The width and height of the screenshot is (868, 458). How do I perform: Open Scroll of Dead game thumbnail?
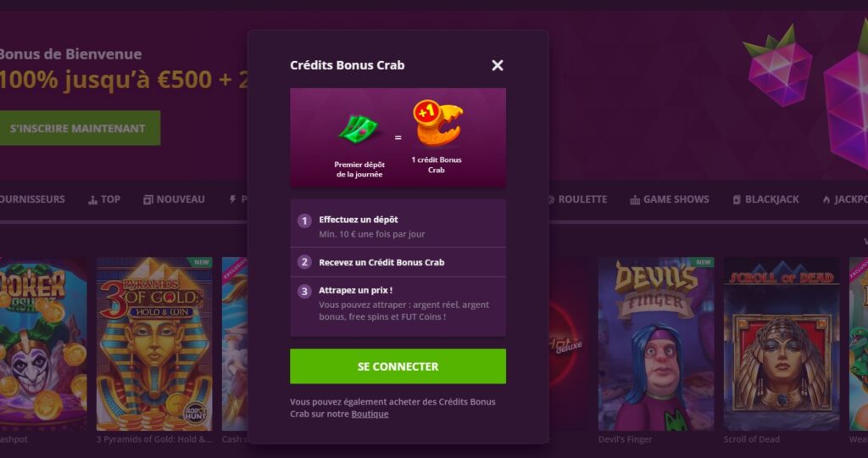(782, 343)
